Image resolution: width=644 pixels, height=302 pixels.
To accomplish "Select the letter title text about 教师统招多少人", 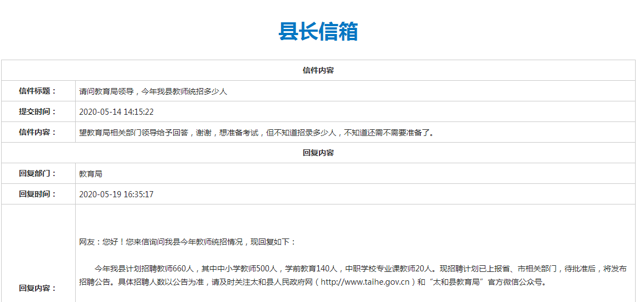I will [153, 91].
